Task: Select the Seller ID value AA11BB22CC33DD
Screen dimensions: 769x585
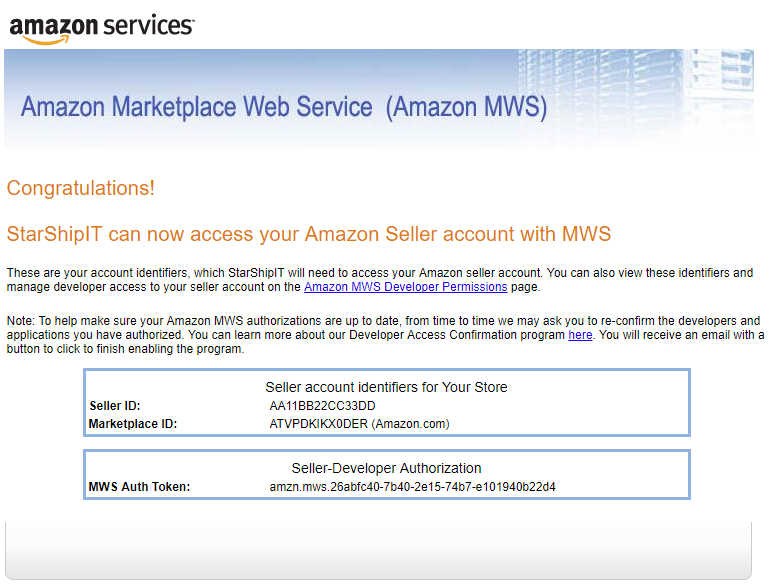Action: click(322, 406)
